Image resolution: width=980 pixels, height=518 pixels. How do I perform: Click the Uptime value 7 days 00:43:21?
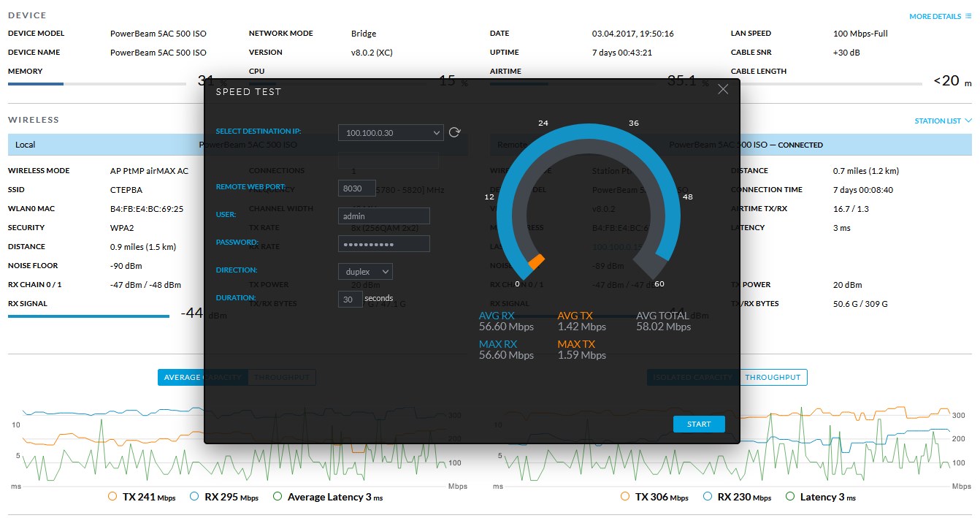pos(622,53)
